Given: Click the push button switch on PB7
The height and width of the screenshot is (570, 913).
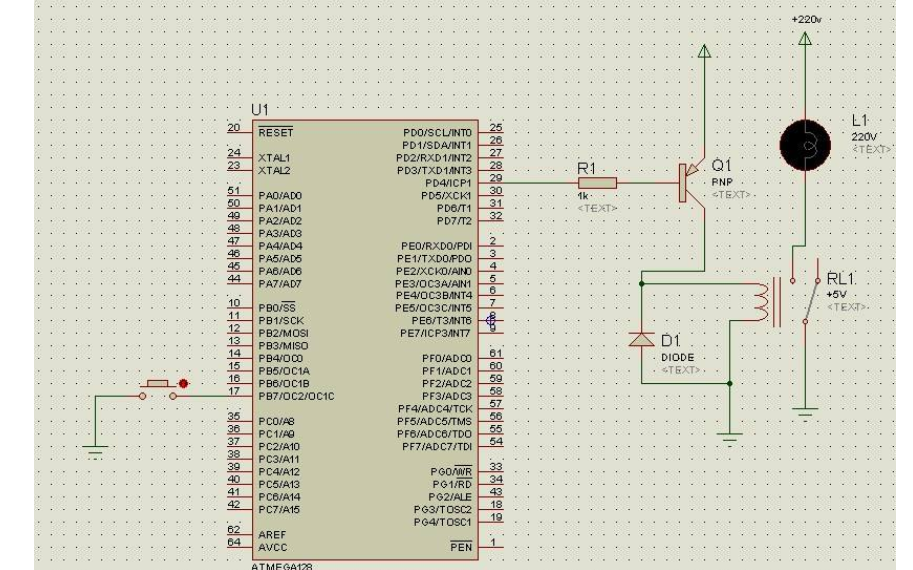Looking at the screenshot, I should [x=158, y=389].
